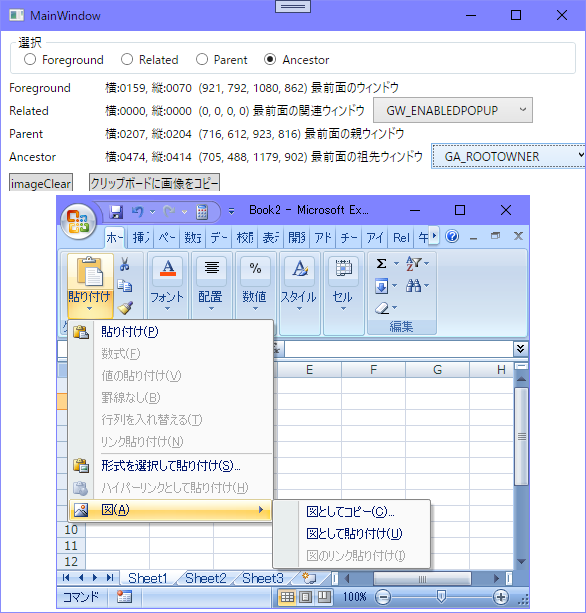586x613 pixels.
Task: Click the Sort and Filter icon
Action: (x=413, y=263)
